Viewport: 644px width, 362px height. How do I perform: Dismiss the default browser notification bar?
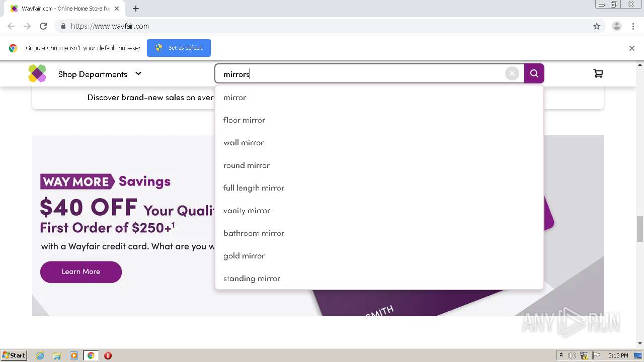pyautogui.click(x=632, y=48)
